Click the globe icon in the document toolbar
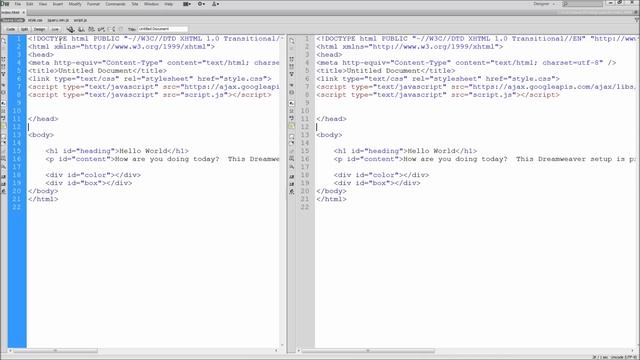The height and width of the screenshot is (360, 640). pyautogui.click(x=71, y=29)
